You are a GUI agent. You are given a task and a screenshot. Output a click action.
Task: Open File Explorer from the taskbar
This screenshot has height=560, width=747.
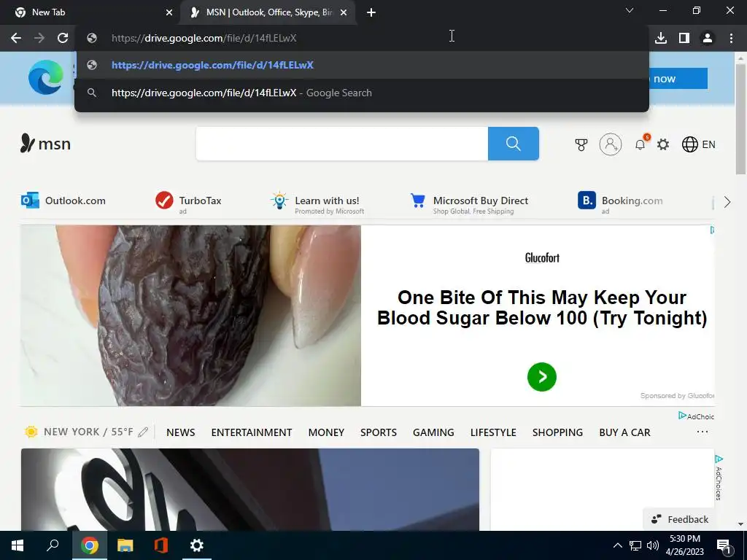click(125, 545)
